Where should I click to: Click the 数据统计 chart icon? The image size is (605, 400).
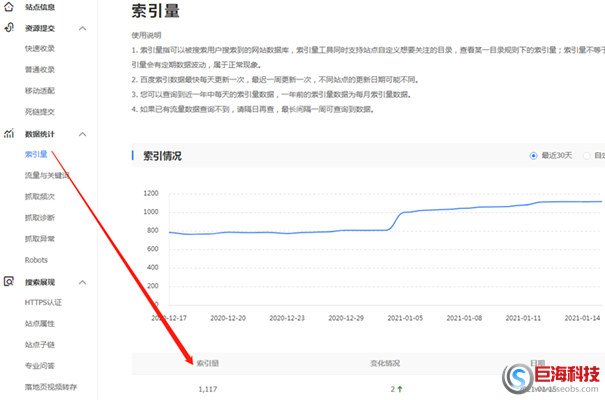[x=9, y=133]
